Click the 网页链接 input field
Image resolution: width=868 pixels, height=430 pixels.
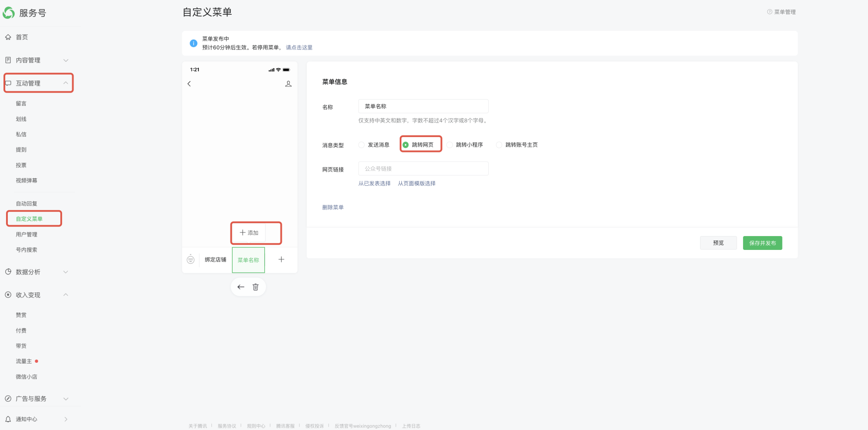pos(423,169)
